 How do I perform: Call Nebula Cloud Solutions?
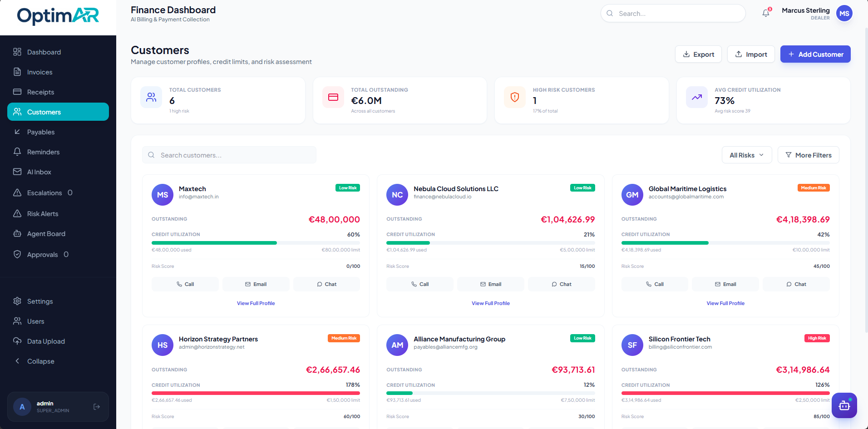pyautogui.click(x=420, y=284)
